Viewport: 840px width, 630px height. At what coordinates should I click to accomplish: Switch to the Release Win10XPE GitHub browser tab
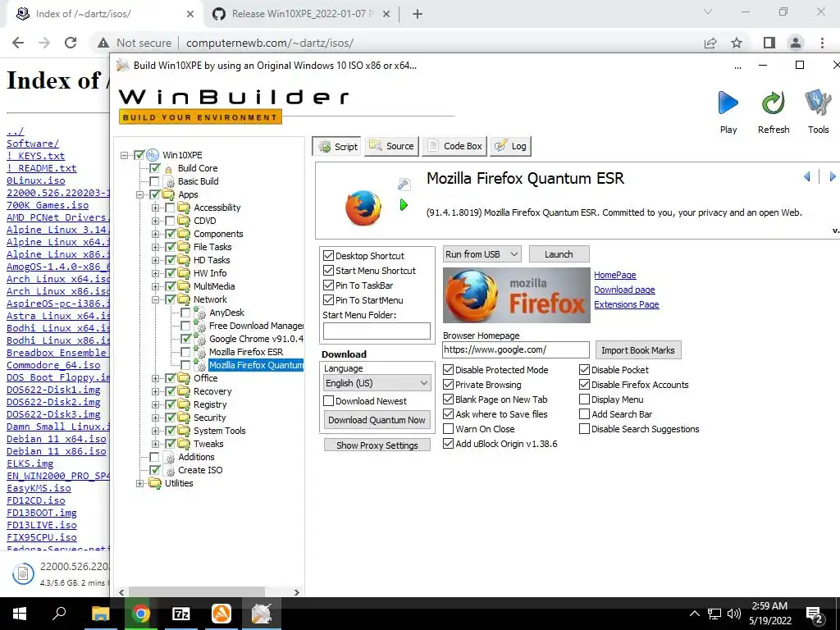(x=302, y=14)
